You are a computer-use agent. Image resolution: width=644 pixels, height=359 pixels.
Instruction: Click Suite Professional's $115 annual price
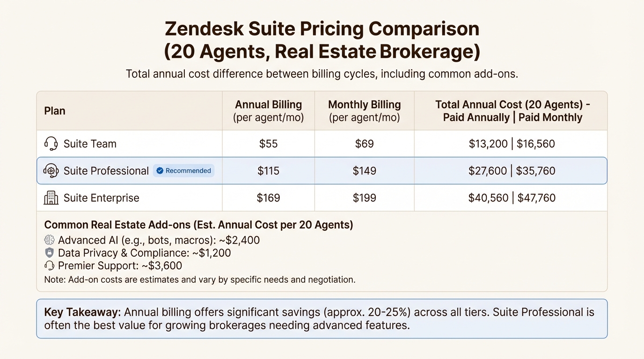pyautogui.click(x=268, y=171)
